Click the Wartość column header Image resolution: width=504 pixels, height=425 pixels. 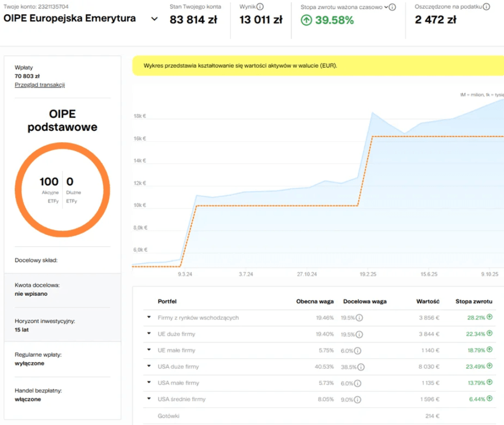coord(428,301)
